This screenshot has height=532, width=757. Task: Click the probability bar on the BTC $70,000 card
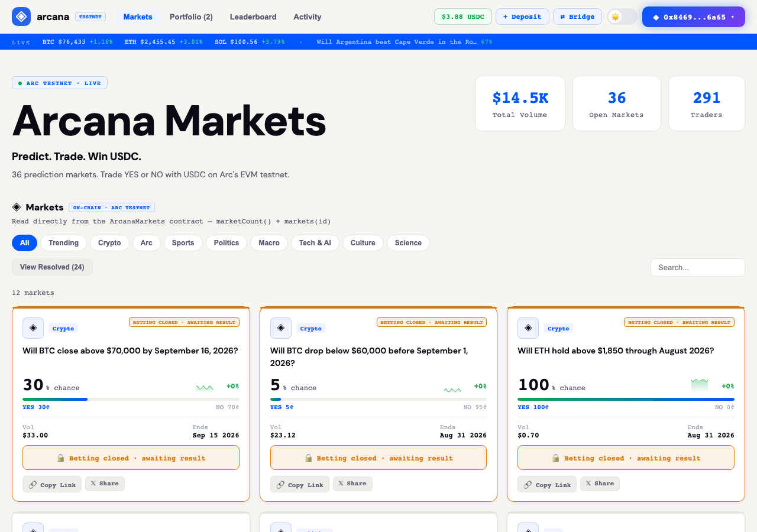131,399
